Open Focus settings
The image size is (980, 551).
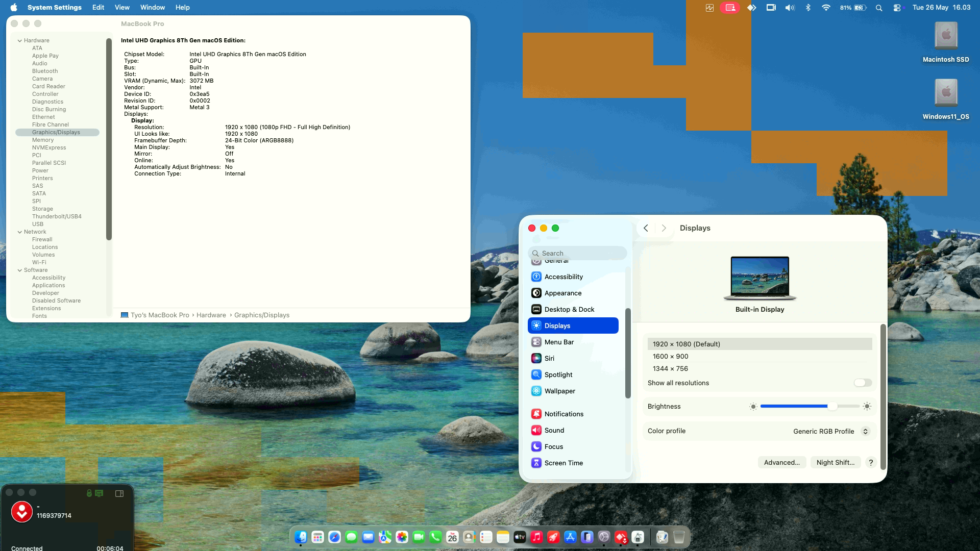[573, 446]
